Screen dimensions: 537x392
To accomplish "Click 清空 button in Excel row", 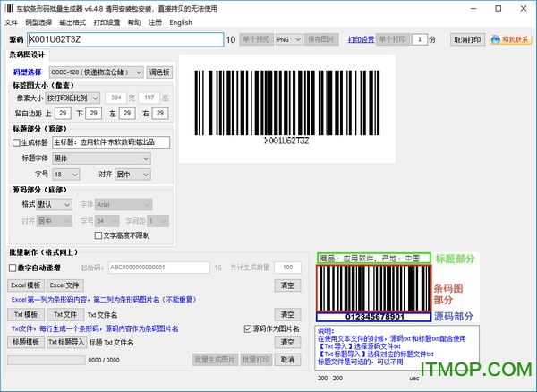I will 287,285.
